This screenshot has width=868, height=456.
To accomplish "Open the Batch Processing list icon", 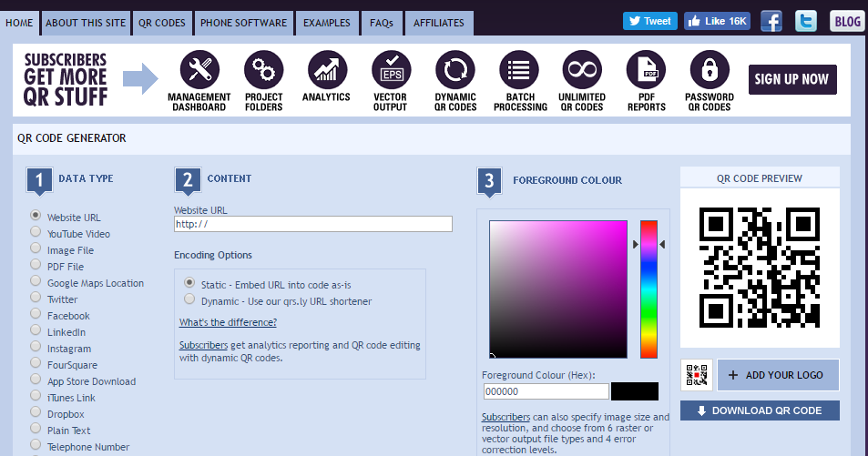I will pos(518,70).
